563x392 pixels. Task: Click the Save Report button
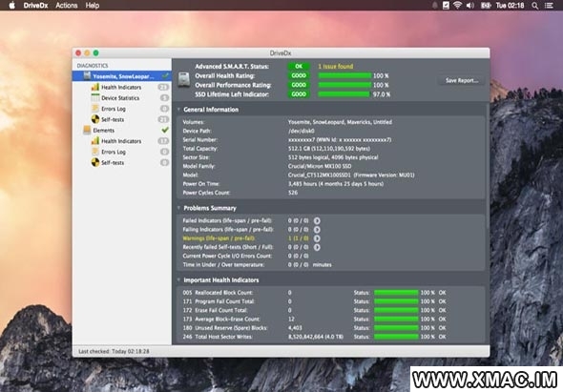click(462, 80)
